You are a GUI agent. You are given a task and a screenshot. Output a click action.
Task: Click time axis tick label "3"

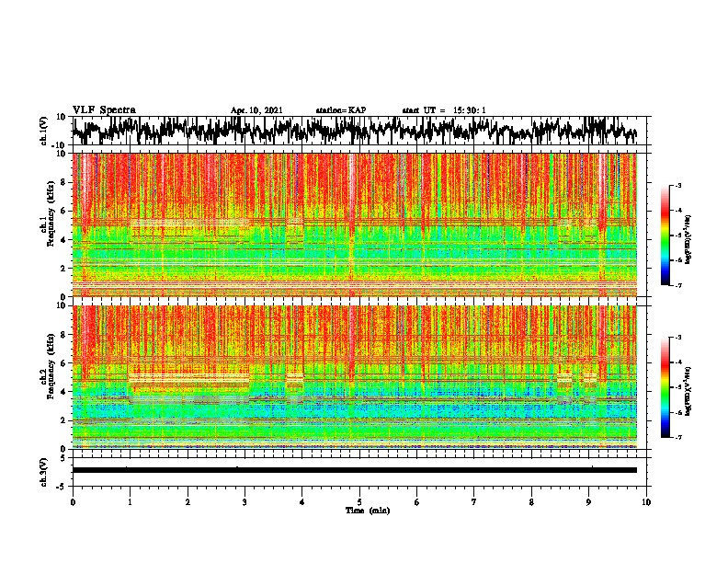coord(245,502)
